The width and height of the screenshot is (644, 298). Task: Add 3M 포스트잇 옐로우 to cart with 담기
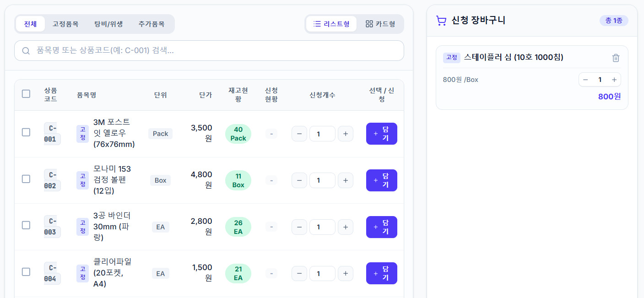click(x=382, y=134)
